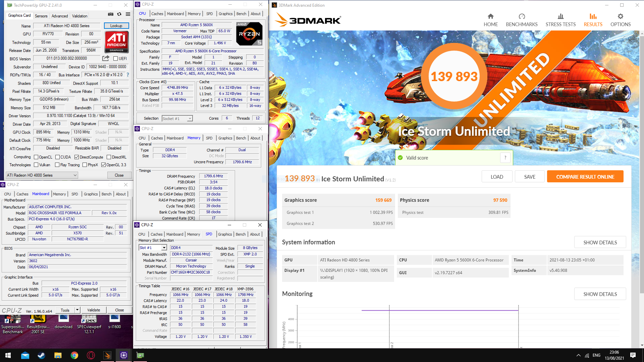Open 3DMark Benchmarks icon
The image size is (644, 362).
coord(522,16)
